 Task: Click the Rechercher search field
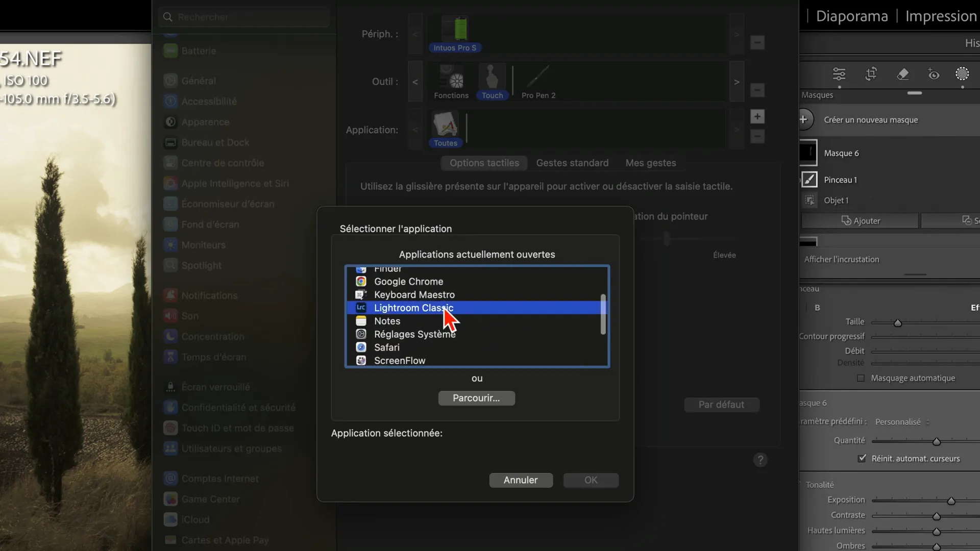click(x=244, y=17)
